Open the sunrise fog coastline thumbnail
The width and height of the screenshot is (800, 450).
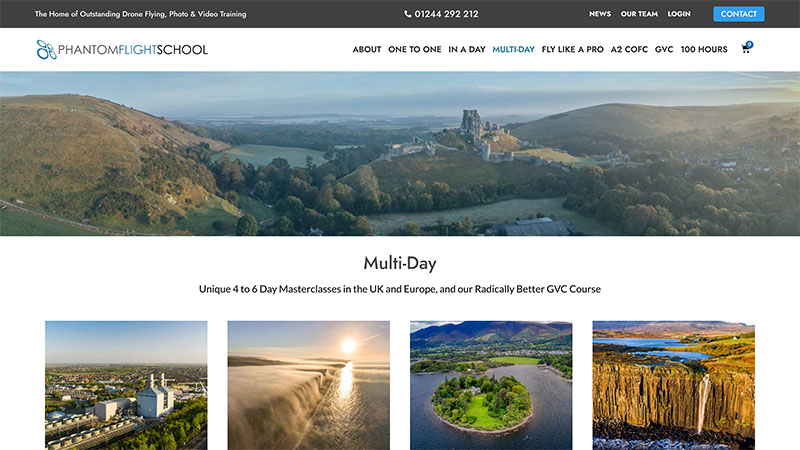point(309,385)
